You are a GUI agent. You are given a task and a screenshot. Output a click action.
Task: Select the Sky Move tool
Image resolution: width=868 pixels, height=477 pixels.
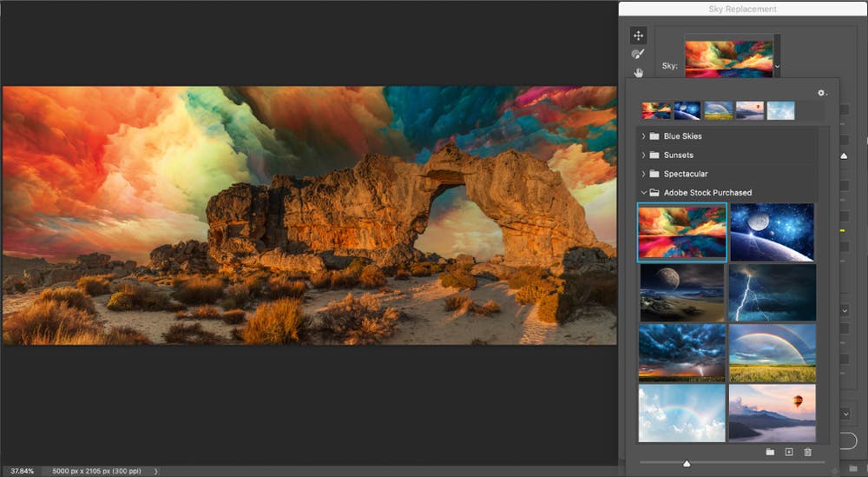click(x=638, y=36)
